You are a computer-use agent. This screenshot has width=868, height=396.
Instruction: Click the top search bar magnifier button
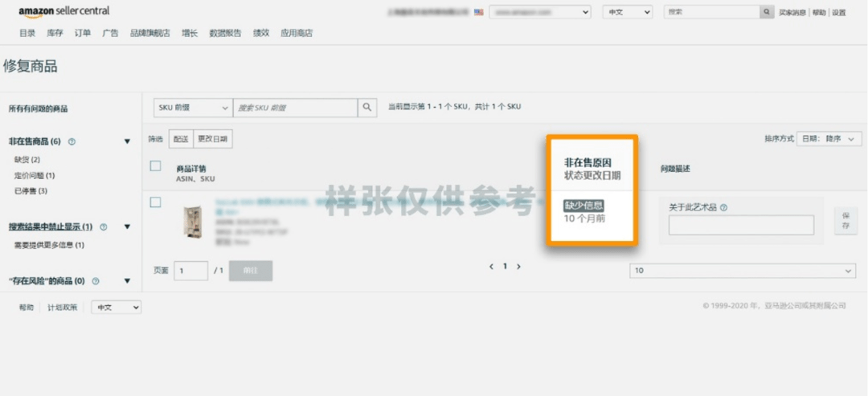[768, 12]
